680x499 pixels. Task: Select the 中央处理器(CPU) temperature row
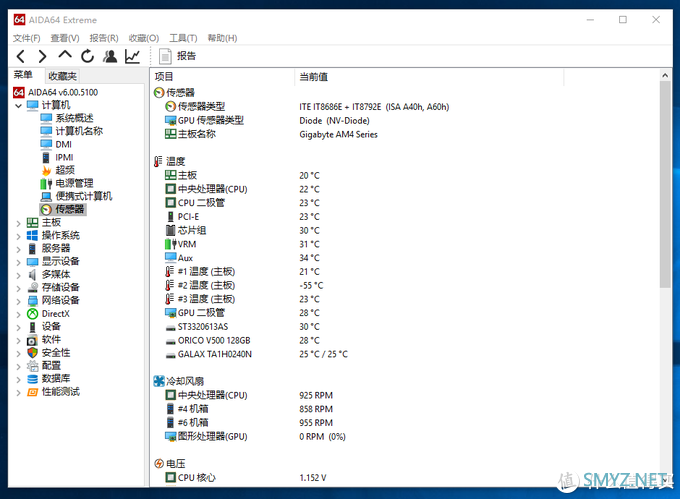242,189
